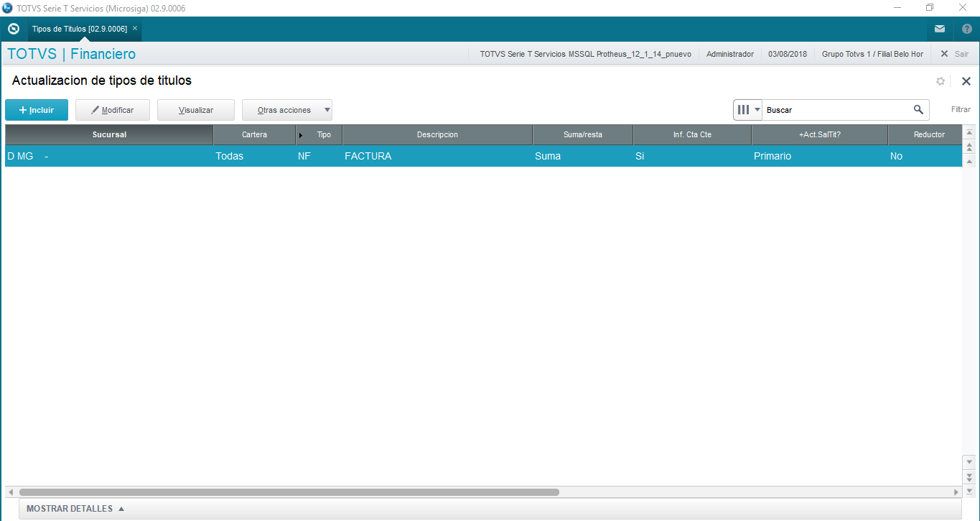Click the Reductor column header
The width and height of the screenshot is (980, 521).
pos(925,134)
